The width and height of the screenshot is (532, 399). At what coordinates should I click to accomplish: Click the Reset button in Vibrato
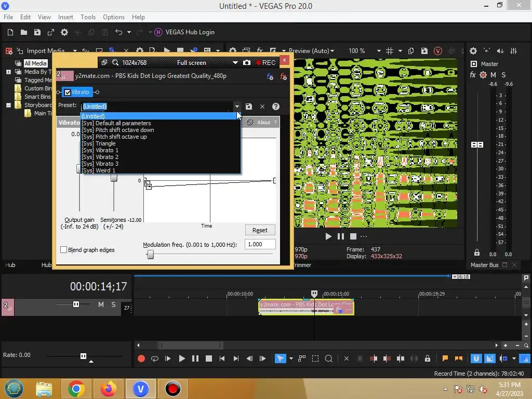[x=260, y=230]
